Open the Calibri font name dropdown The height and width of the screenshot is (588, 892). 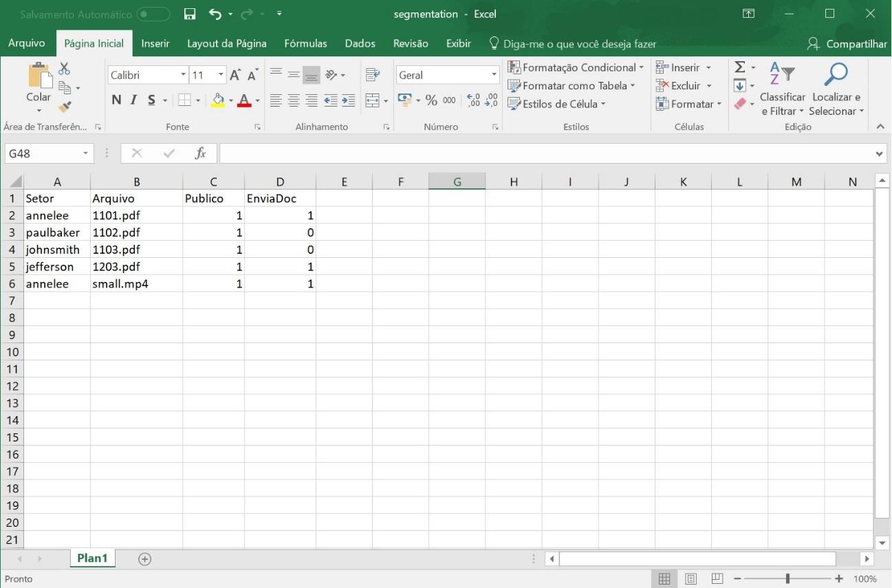(x=183, y=75)
